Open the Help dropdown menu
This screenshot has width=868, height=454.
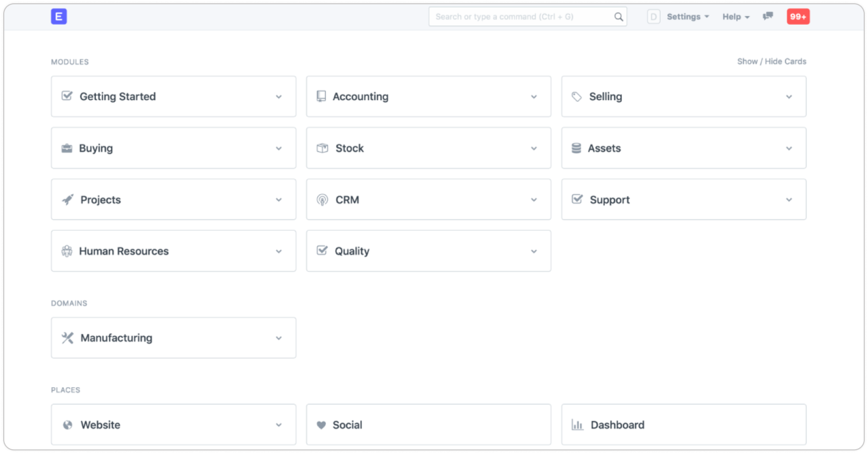coord(736,17)
